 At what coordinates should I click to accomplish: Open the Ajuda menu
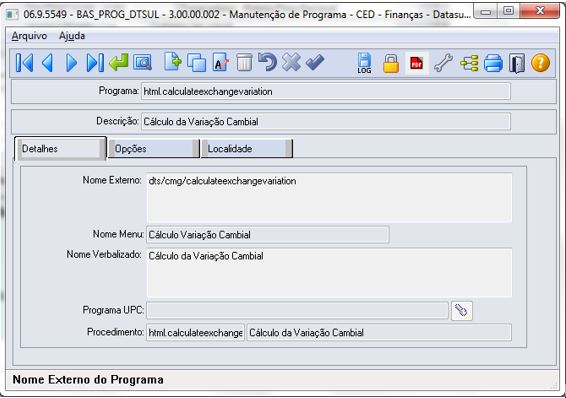tap(72, 36)
